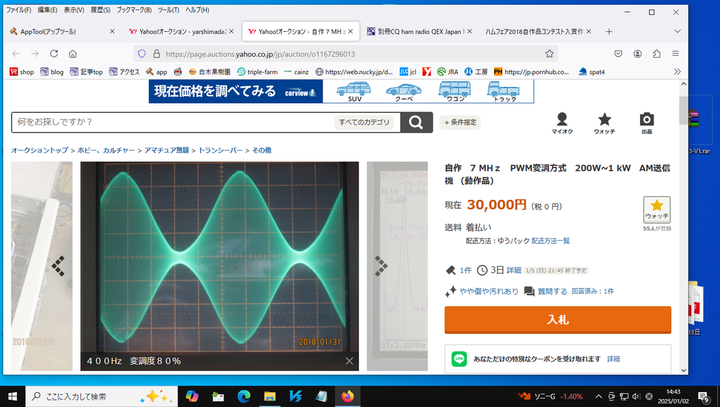Open the triple-farm bookmark

coord(257,72)
